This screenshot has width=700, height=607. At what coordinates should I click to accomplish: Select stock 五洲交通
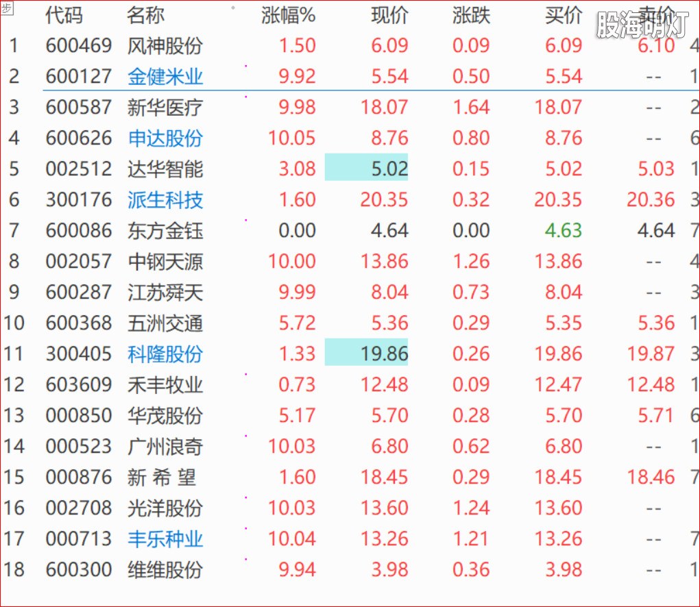tap(165, 323)
